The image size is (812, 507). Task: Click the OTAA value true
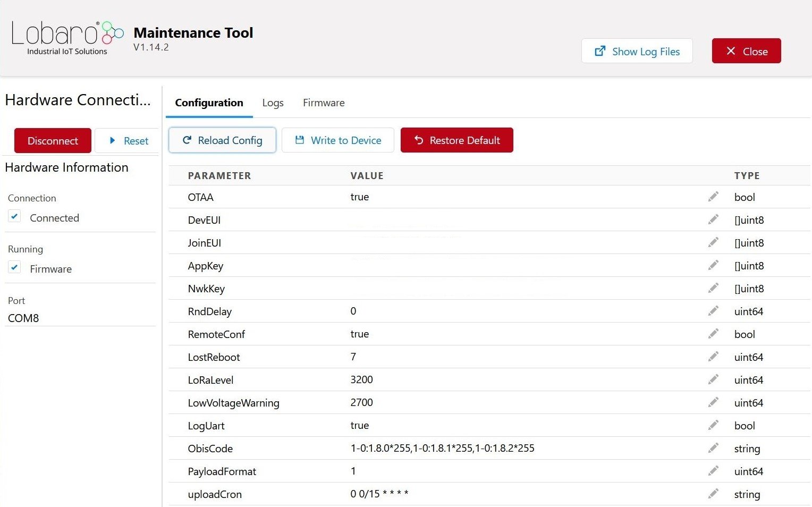coord(360,197)
